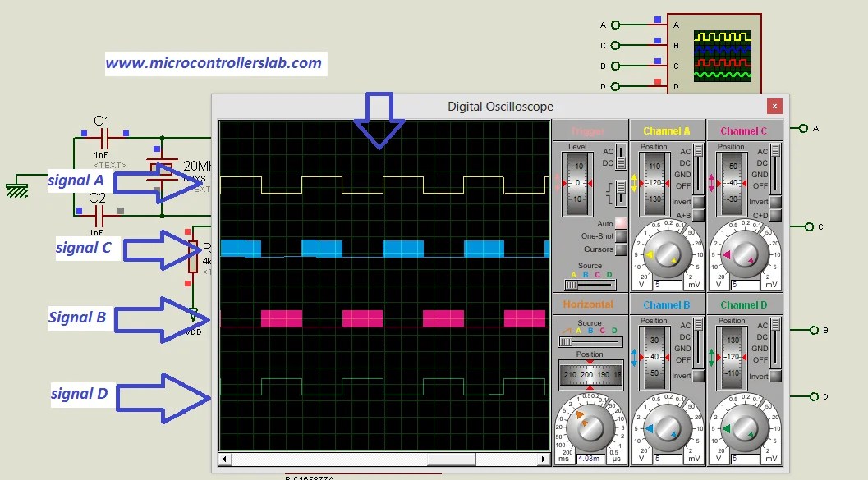Set Channel B coupling mode slider
This screenshot has width=868, height=480.
point(699,342)
